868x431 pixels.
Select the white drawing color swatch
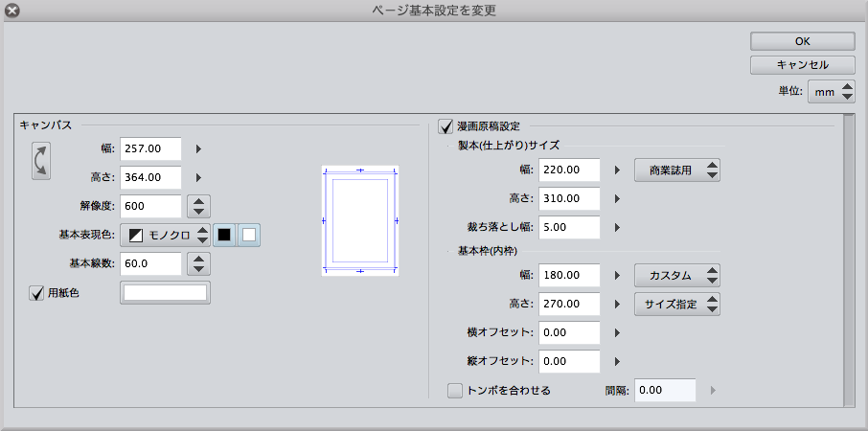point(249,236)
